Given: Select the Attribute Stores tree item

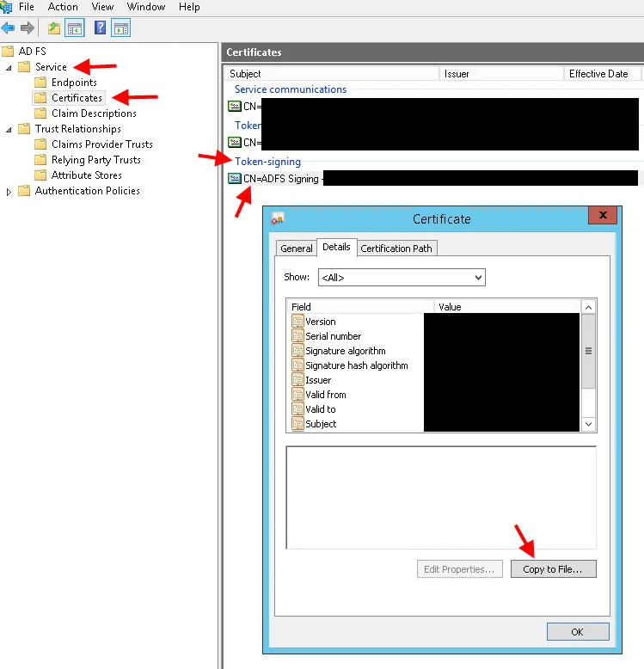Looking at the screenshot, I should click(87, 175).
